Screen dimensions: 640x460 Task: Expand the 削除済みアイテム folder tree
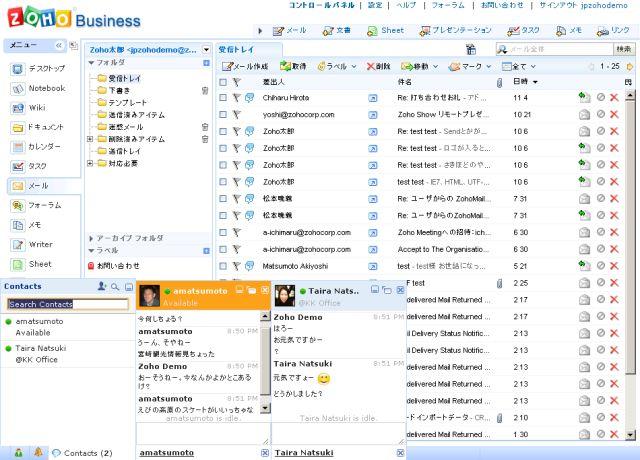[90, 139]
